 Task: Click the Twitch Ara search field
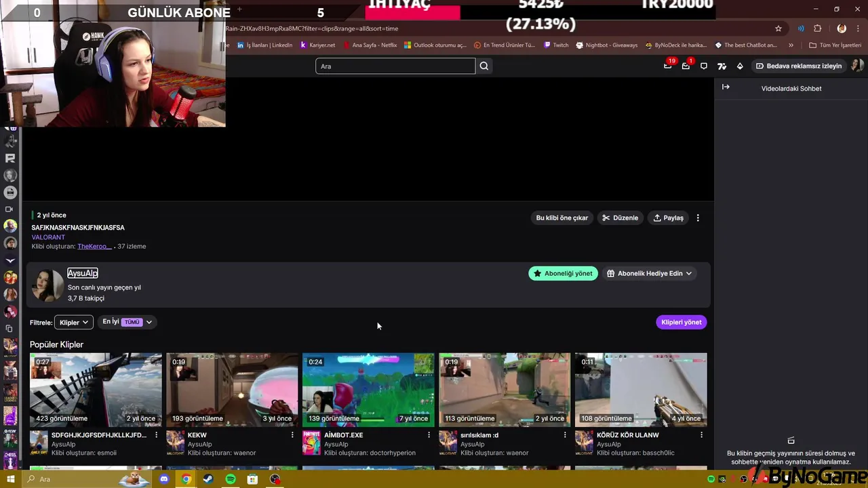click(x=395, y=66)
